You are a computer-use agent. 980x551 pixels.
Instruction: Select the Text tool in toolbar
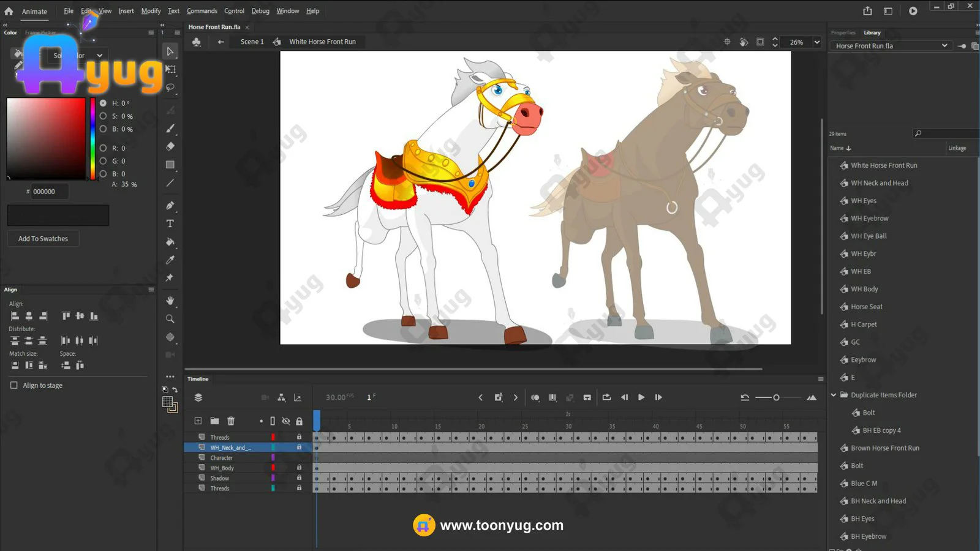point(170,223)
